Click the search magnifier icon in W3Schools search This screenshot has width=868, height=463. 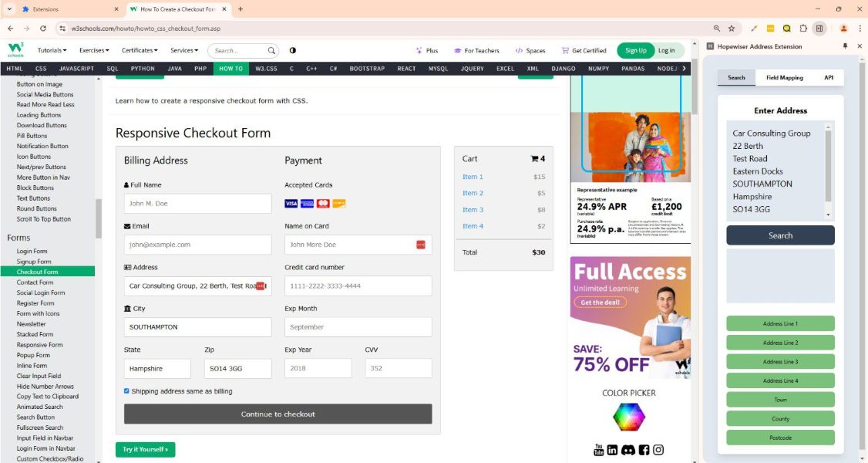click(x=271, y=51)
